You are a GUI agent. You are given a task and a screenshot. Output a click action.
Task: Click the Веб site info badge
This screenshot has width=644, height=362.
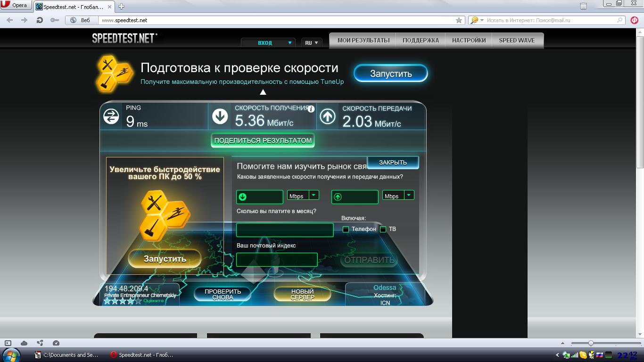click(x=81, y=20)
